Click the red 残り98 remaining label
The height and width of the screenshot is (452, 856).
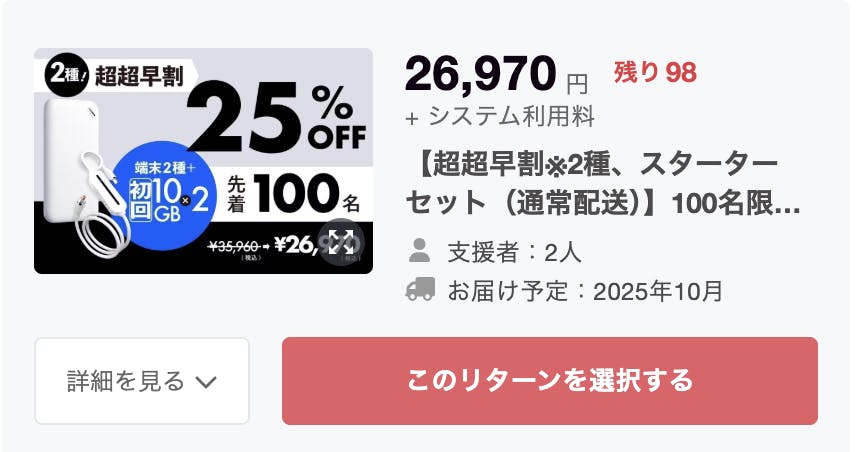[x=655, y=72]
